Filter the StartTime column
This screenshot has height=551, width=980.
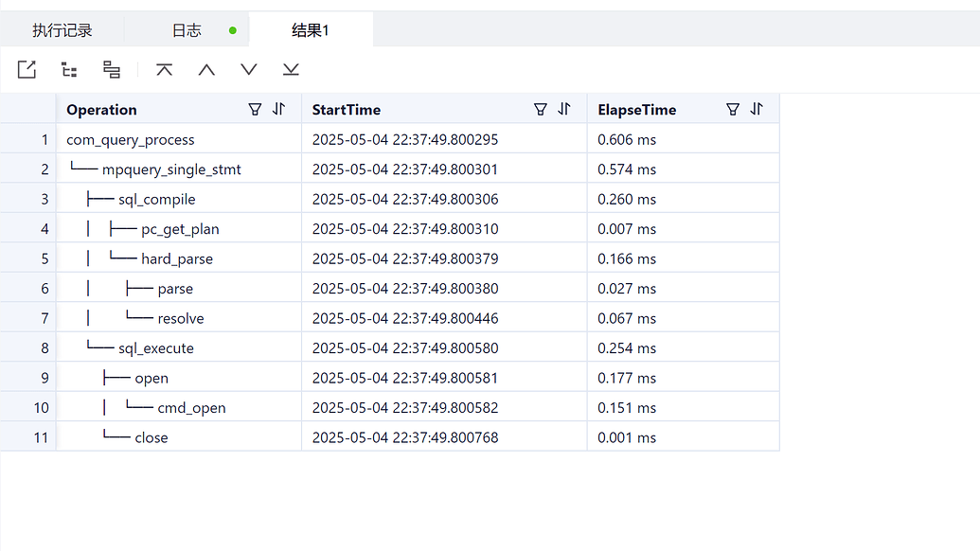(x=541, y=109)
